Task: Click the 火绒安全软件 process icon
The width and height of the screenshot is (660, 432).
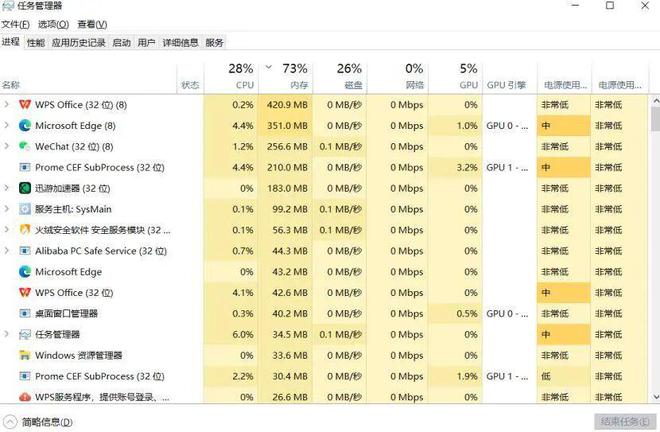Action: tap(25, 230)
